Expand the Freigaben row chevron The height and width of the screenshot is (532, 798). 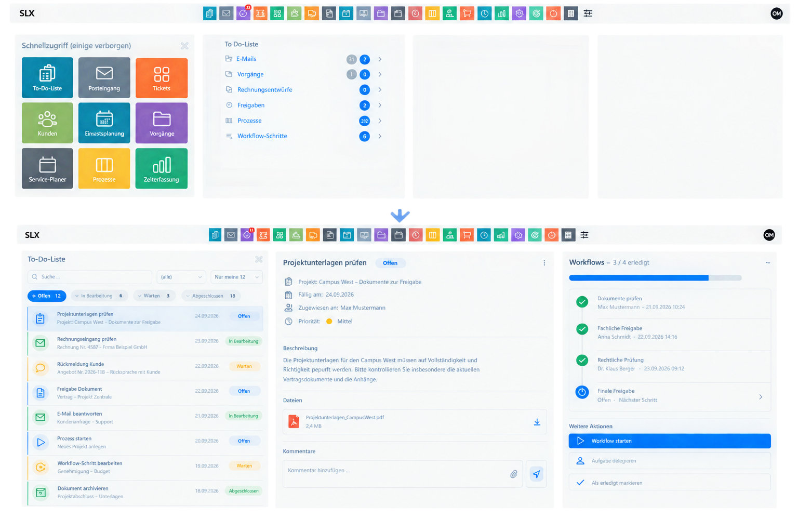click(x=380, y=105)
